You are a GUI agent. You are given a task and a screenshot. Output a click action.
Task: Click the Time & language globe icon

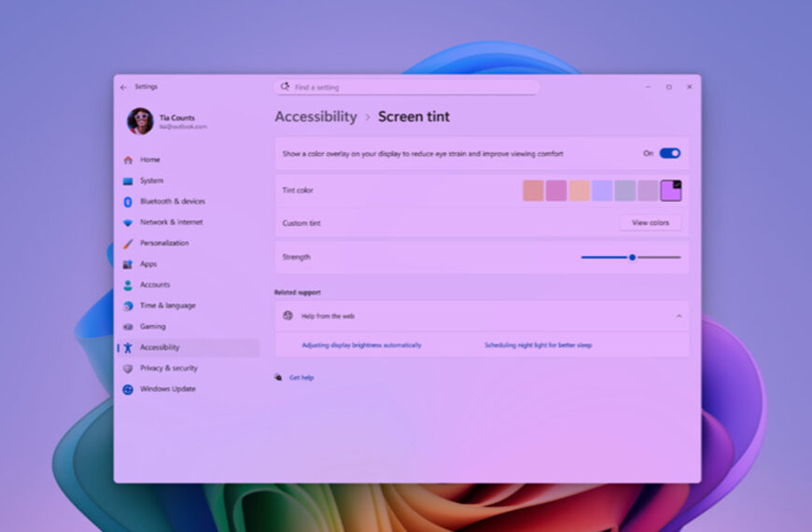click(x=128, y=306)
